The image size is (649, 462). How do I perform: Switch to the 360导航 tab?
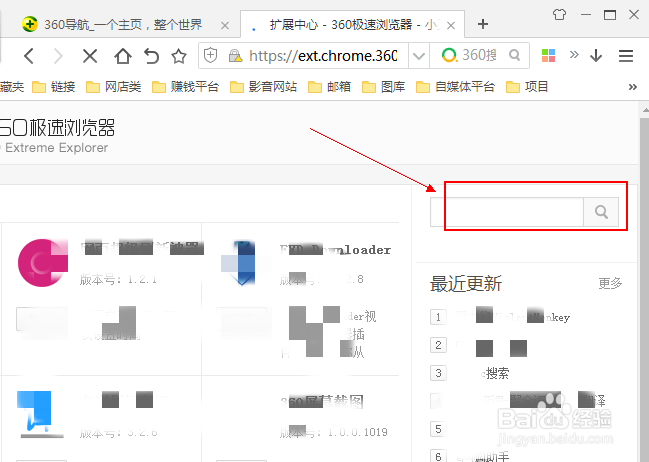pyautogui.click(x=123, y=24)
